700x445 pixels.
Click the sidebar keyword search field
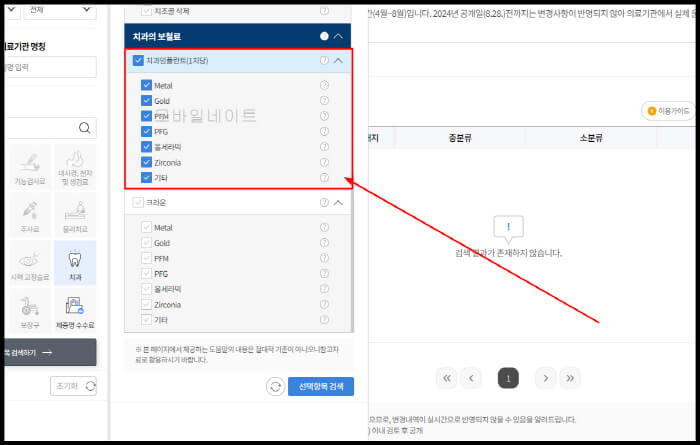click(50, 128)
